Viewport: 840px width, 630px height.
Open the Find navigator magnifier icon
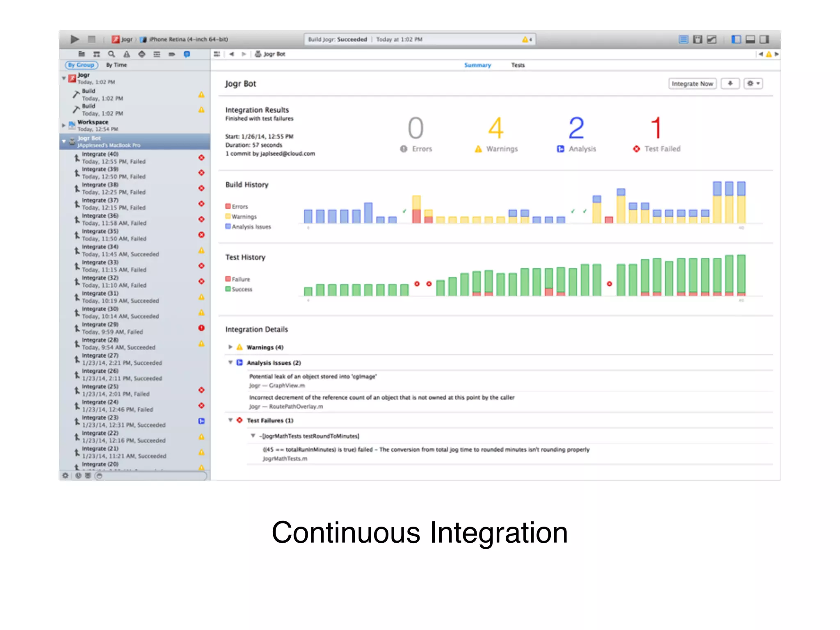[111, 54]
